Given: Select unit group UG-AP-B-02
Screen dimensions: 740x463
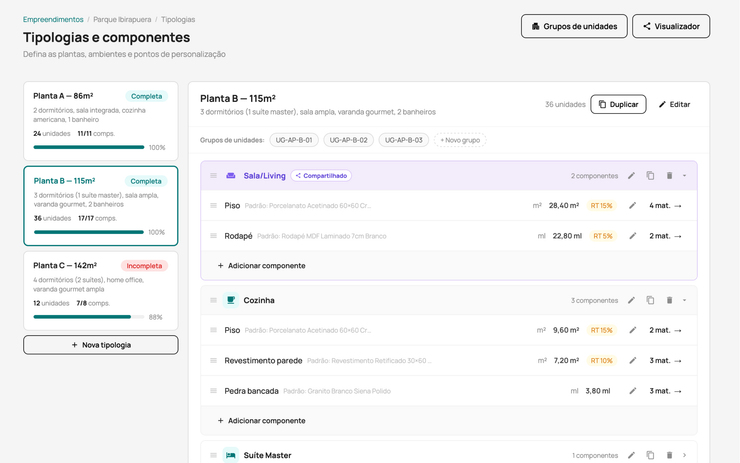Looking at the screenshot, I should coord(349,140).
